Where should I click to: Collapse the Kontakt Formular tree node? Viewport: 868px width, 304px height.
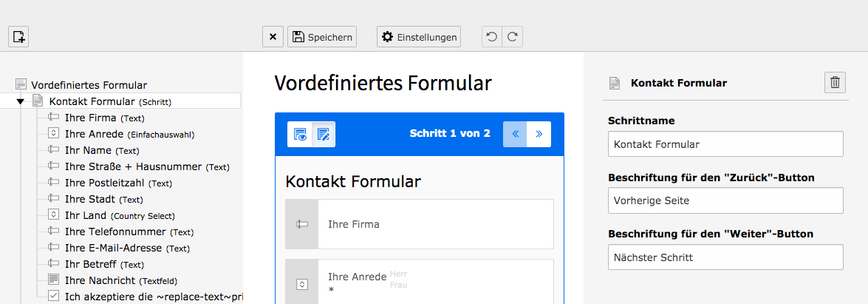[21, 101]
